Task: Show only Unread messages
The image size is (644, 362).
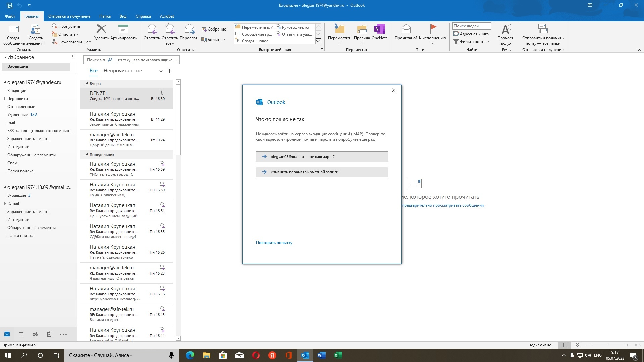Action: [123, 71]
